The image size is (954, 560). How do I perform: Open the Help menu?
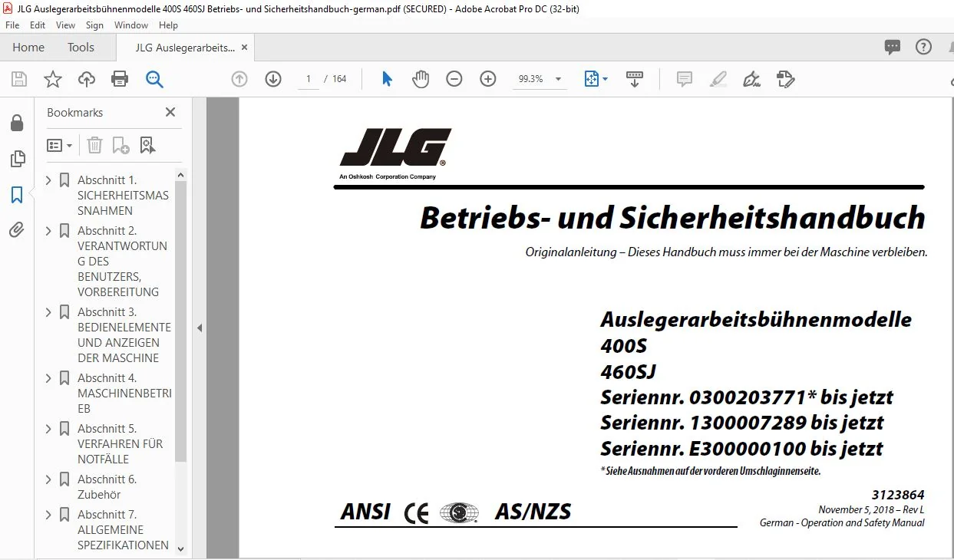pos(168,25)
